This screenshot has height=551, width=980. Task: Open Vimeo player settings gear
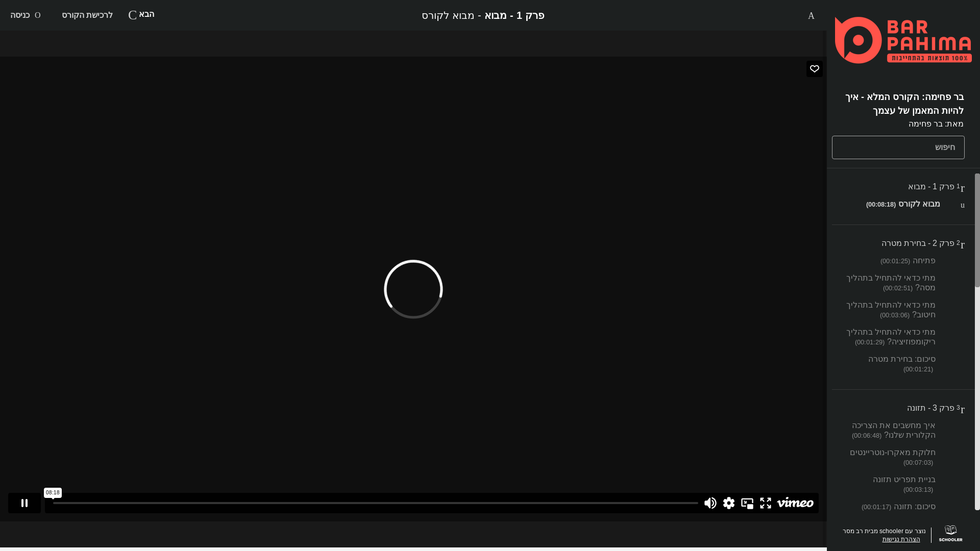(x=729, y=503)
